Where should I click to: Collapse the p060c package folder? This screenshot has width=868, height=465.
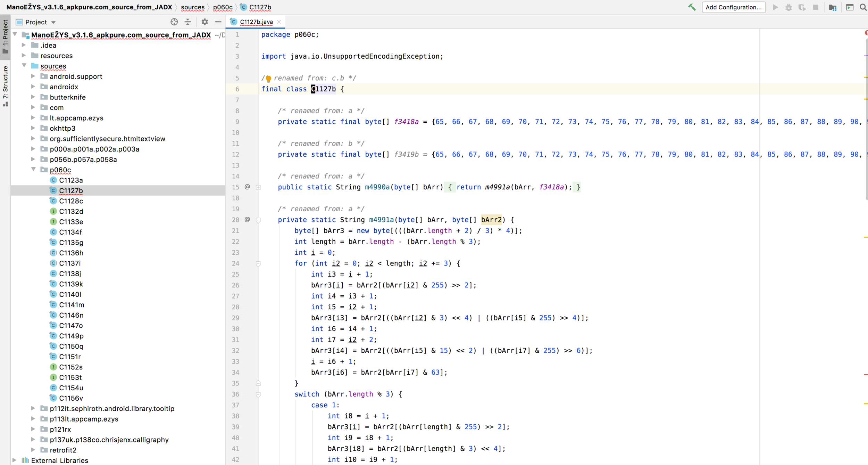[33, 170]
